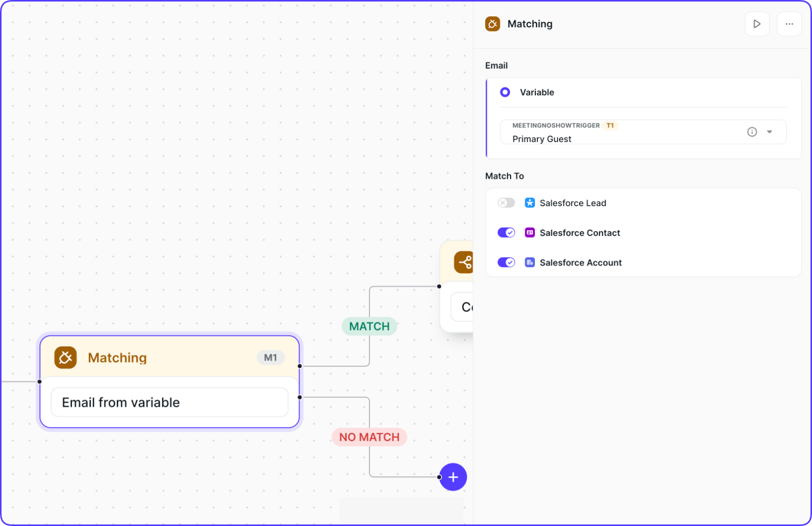Open the more options ellipsis menu
Image resolution: width=812 pixels, height=526 pixels.
789,24
